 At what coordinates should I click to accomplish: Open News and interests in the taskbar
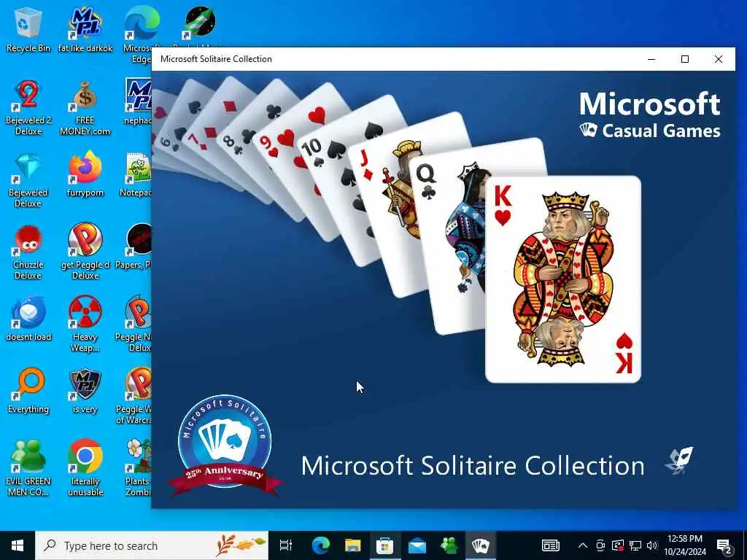(x=551, y=545)
